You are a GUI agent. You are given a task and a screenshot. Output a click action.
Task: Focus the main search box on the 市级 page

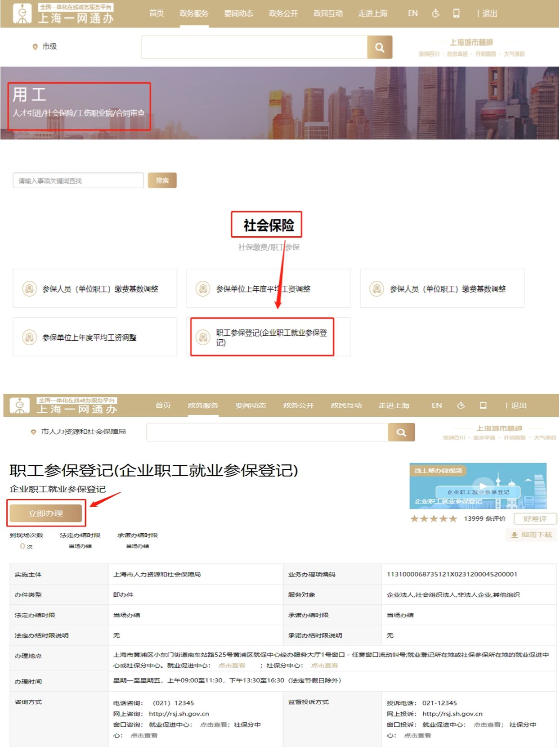pos(254,47)
